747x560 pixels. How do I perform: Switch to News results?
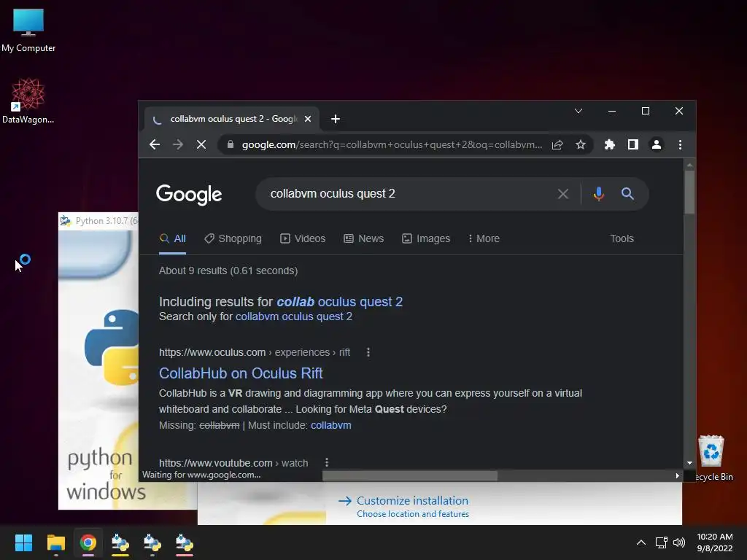[363, 238]
